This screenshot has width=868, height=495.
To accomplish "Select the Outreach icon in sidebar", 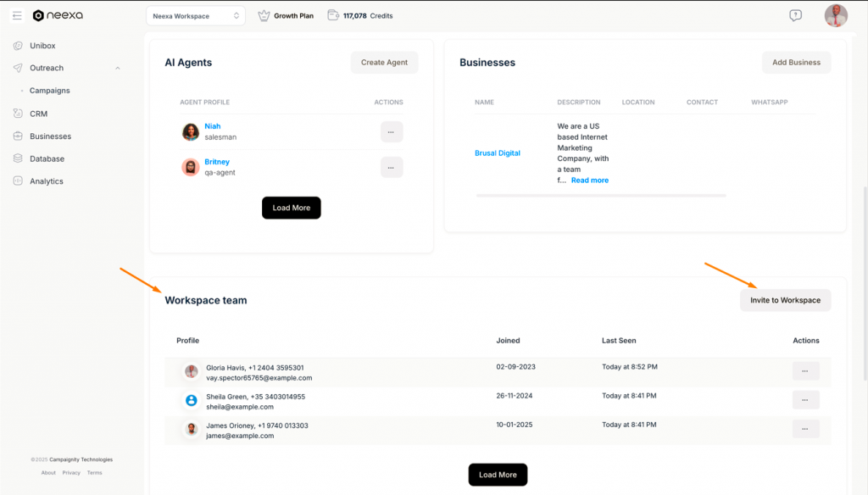I will (18, 68).
